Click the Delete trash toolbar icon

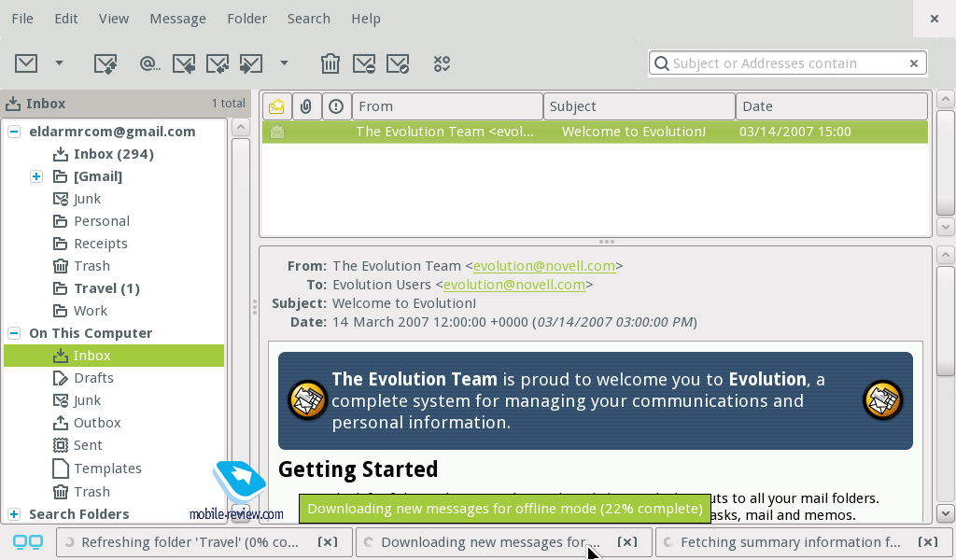coord(330,63)
